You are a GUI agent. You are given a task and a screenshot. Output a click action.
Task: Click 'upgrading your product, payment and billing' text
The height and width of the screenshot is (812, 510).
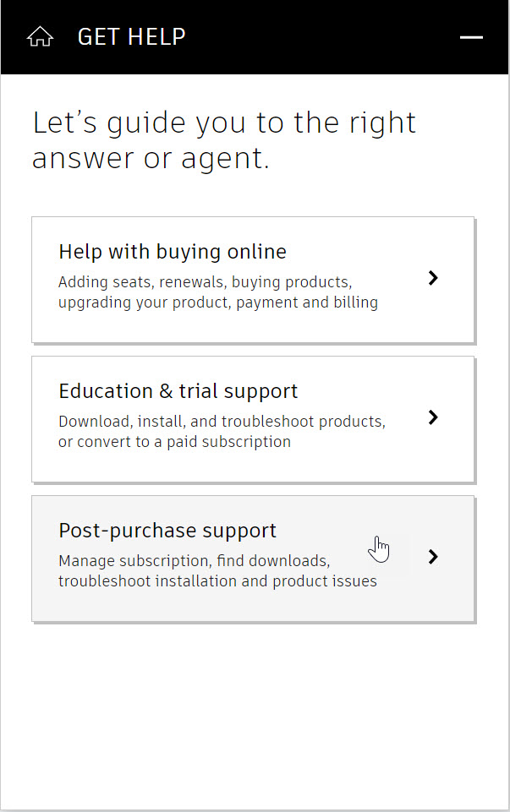pos(218,302)
